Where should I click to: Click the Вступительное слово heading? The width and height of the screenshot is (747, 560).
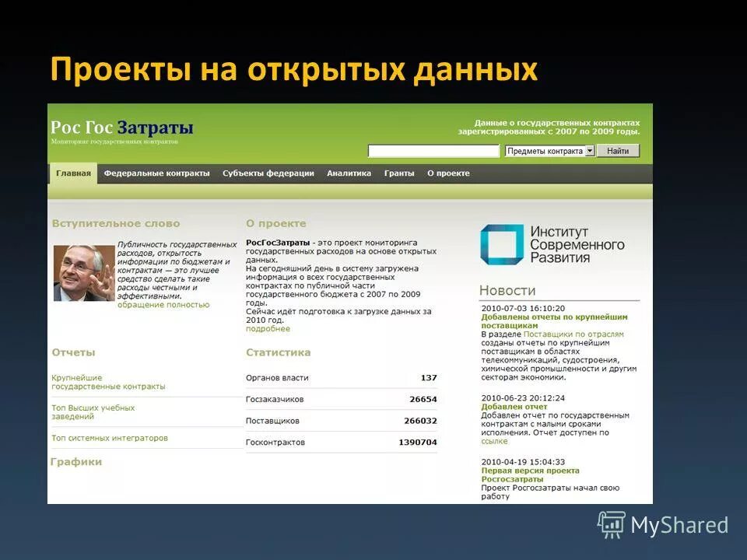point(116,223)
